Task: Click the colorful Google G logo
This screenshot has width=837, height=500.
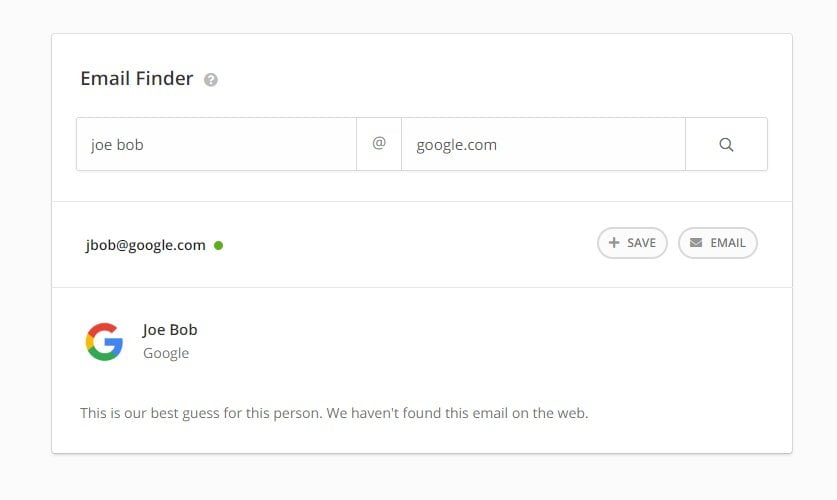Action: pyautogui.click(x=105, y=342)
